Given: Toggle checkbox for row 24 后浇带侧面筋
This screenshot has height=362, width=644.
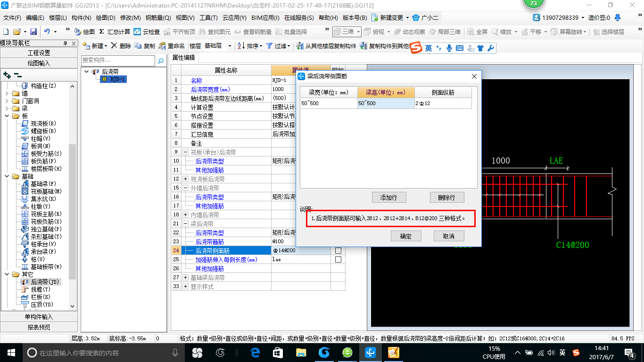Looking at the screenshot, I should 338,250.
